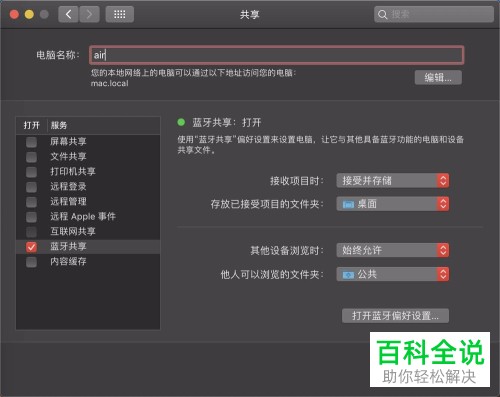
Task: Click the 电脑名称 text field
Action: click(x=276, y=55)
